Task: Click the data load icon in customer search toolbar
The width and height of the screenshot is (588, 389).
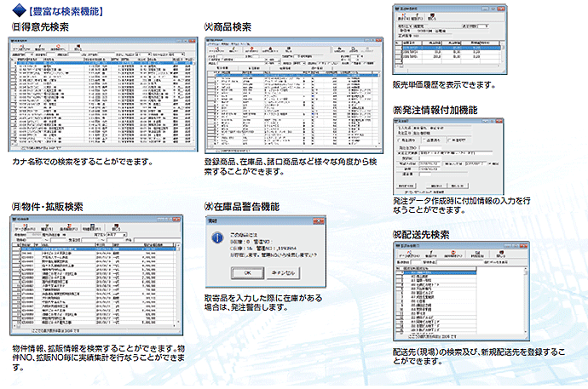Action: pyautogui.click(x=22, y=47)
